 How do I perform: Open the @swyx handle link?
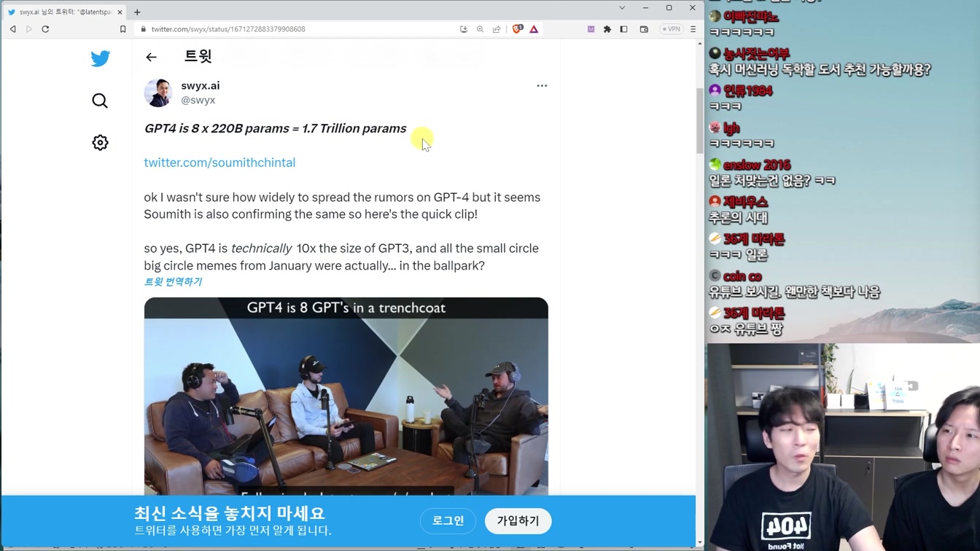coord(198,100)
